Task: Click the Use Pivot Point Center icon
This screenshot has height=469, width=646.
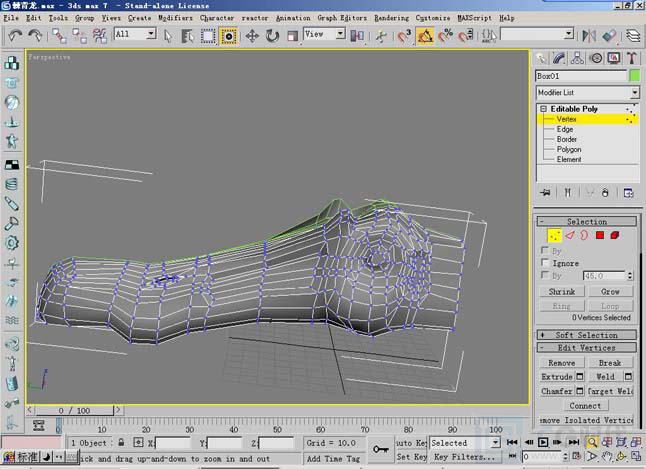Action: [357, 36]
